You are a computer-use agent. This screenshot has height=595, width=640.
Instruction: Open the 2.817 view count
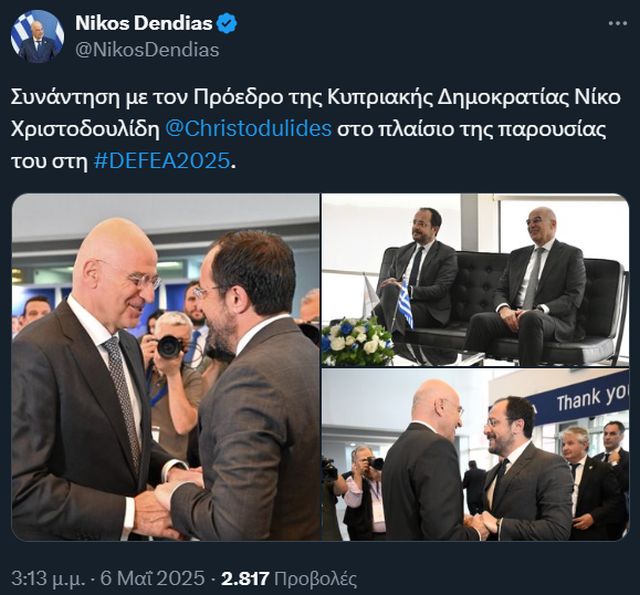click(x=245, y=578)
